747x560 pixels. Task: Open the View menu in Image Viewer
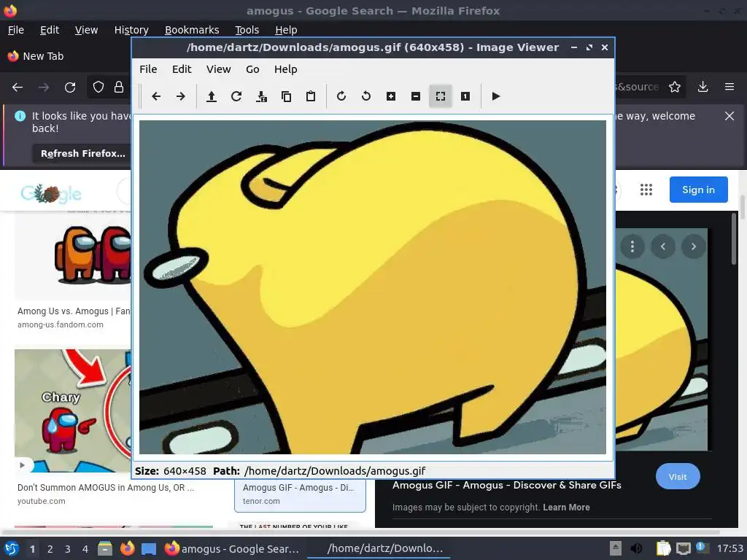218,69
